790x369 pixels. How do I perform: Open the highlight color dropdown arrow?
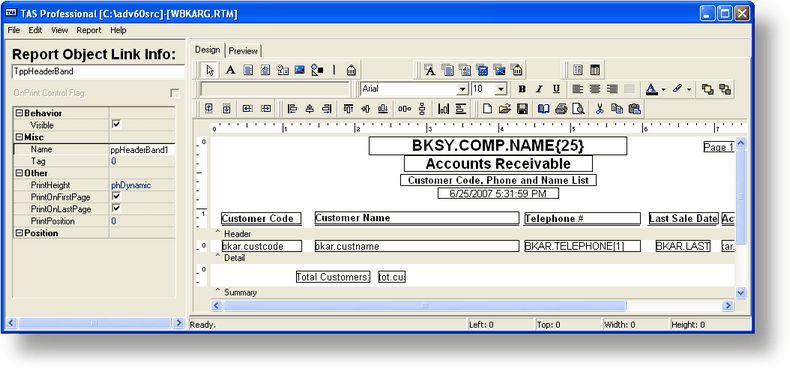689,89
